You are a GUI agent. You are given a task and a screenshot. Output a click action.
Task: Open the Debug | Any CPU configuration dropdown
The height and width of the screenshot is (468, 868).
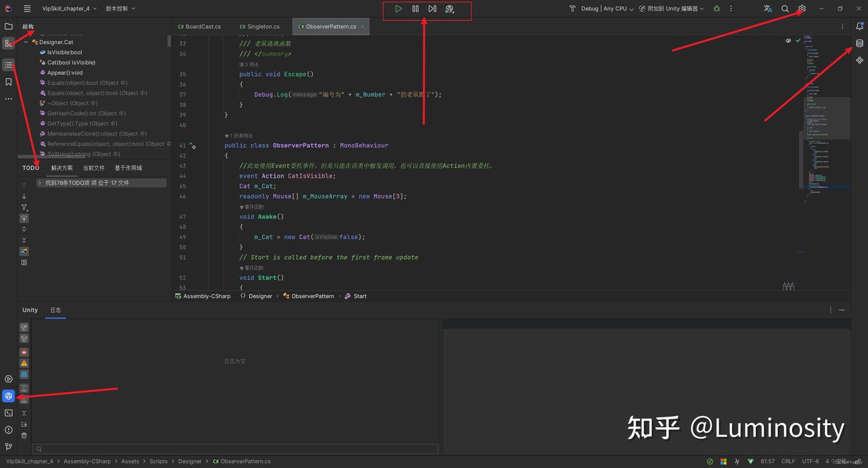pos(605,8)
